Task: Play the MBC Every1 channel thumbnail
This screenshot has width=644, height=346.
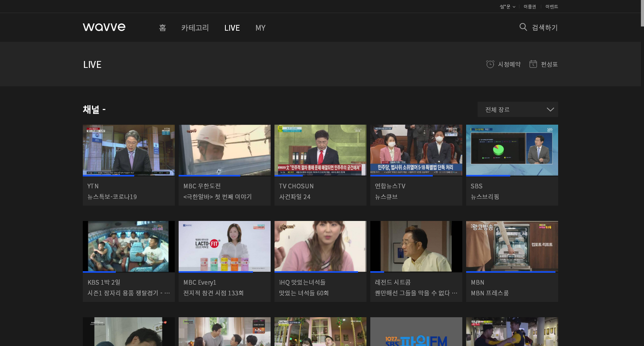Action: (x=225, y=246)
